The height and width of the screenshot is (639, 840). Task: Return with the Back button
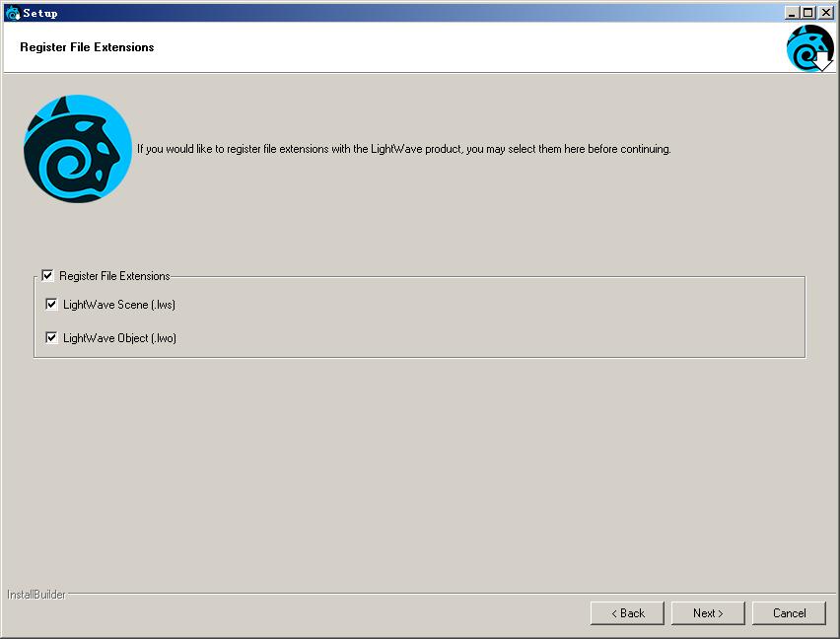click(627, 613)
